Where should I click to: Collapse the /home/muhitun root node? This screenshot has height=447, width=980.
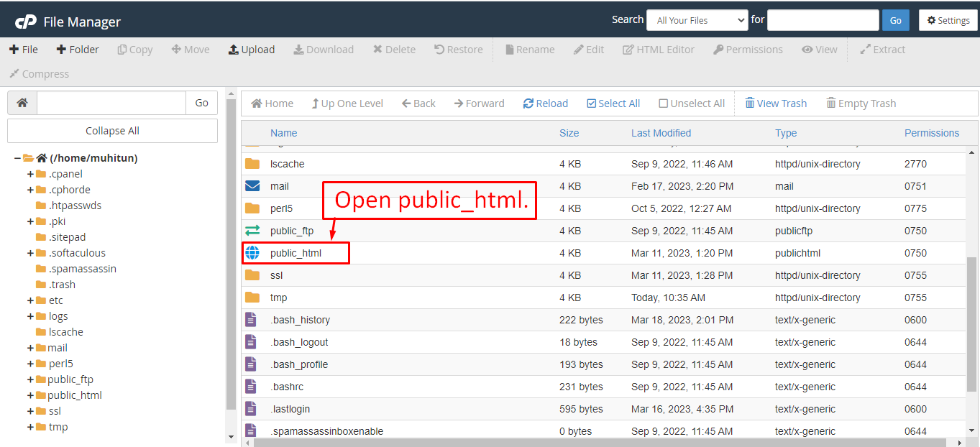[x=17, y=158]
